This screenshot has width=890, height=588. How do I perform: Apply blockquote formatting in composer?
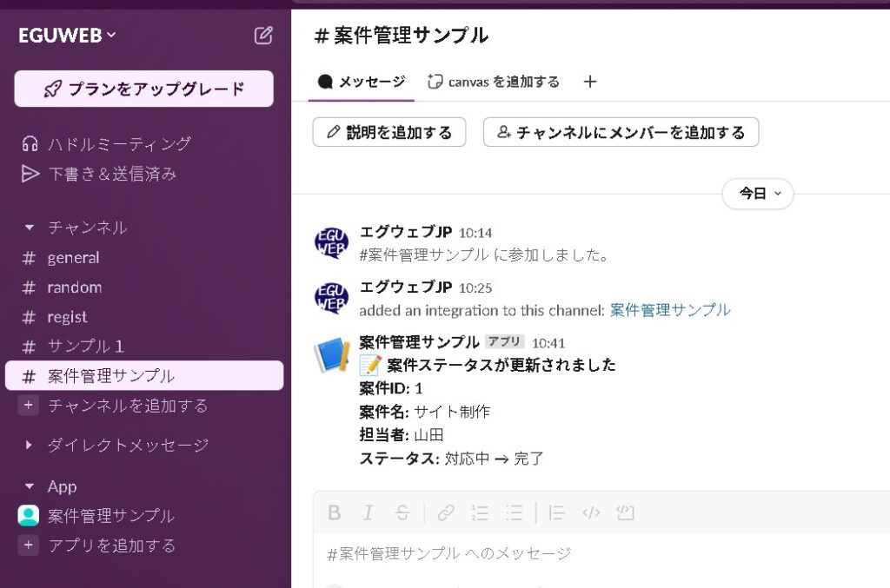click(557, 512)
